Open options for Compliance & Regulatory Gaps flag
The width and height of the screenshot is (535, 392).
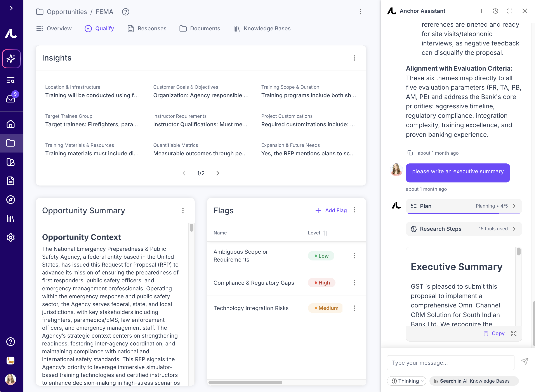pos(354,283)
